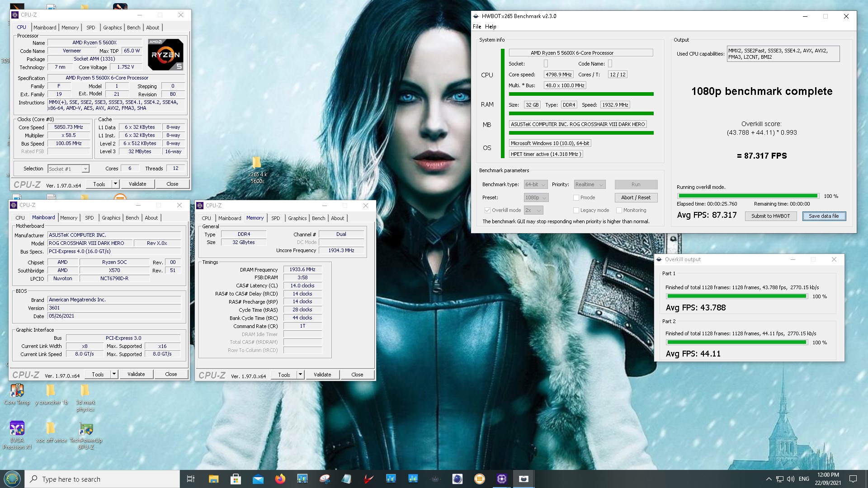
Task: Open the Preset 1080p dropdown
Action: coord(536,197)
